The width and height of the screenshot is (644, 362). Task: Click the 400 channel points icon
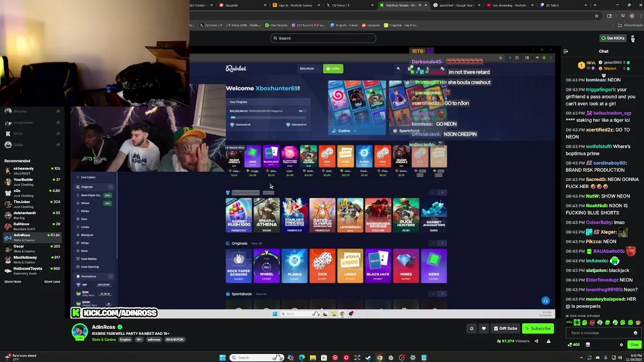point(574,345)
